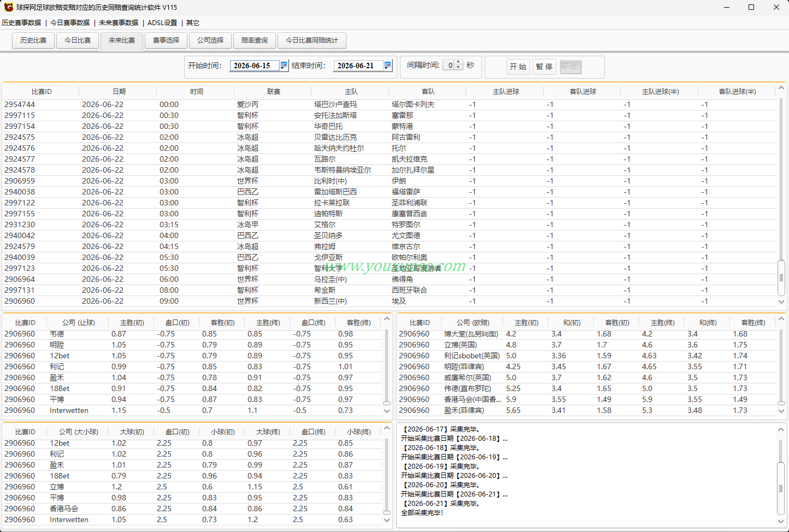Click away team 西班牙联合
This screenshot has width=789, height=532.
409,290
